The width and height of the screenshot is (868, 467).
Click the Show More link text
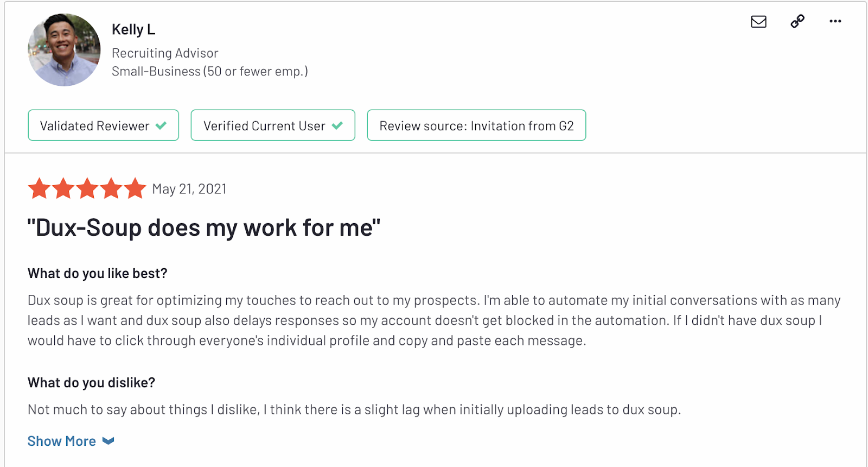tap(62, 441)
